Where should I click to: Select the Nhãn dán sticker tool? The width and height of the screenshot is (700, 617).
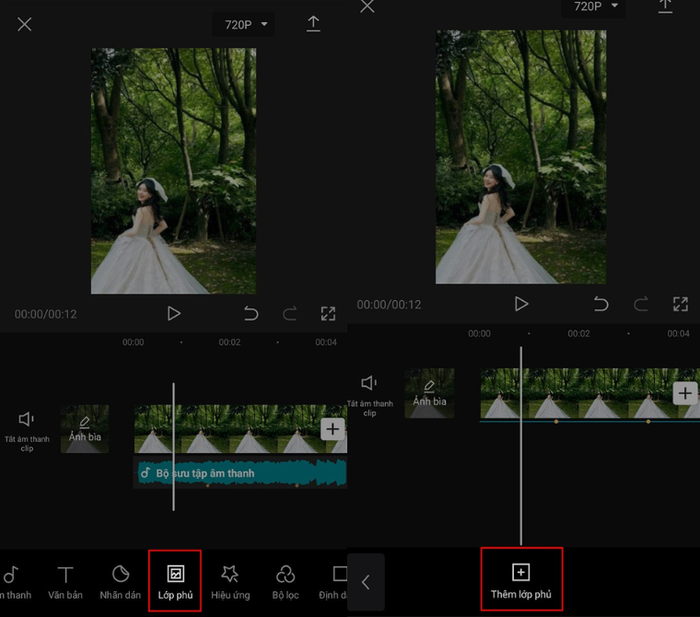point(120,581)
